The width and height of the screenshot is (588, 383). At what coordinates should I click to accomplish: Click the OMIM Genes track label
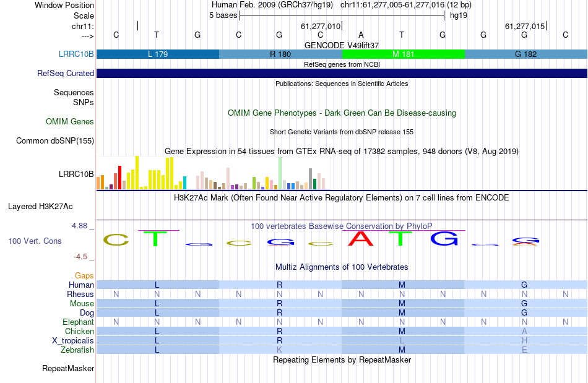(x=70, y=121)
